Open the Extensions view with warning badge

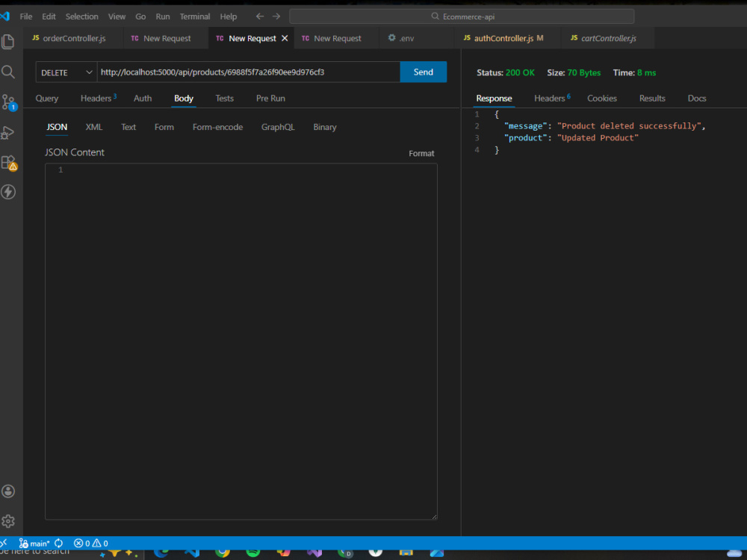[x=9, y=163]
